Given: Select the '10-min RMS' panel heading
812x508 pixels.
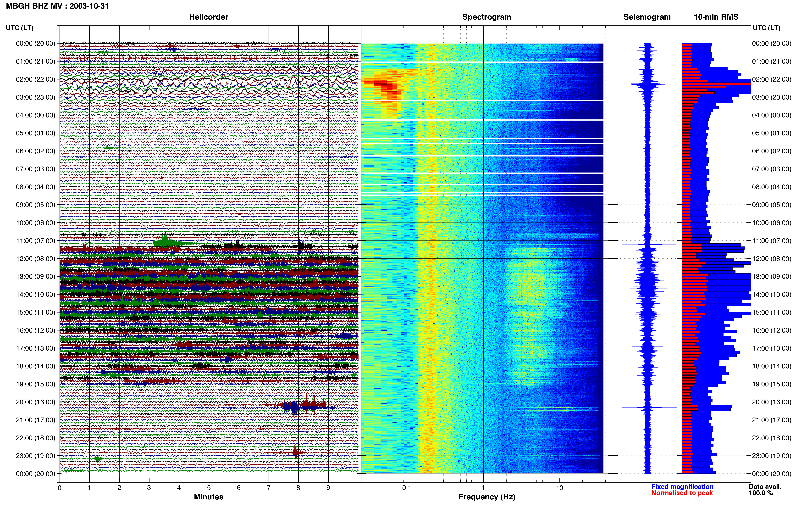Looking at the screenshot, I should click(716, 17).
